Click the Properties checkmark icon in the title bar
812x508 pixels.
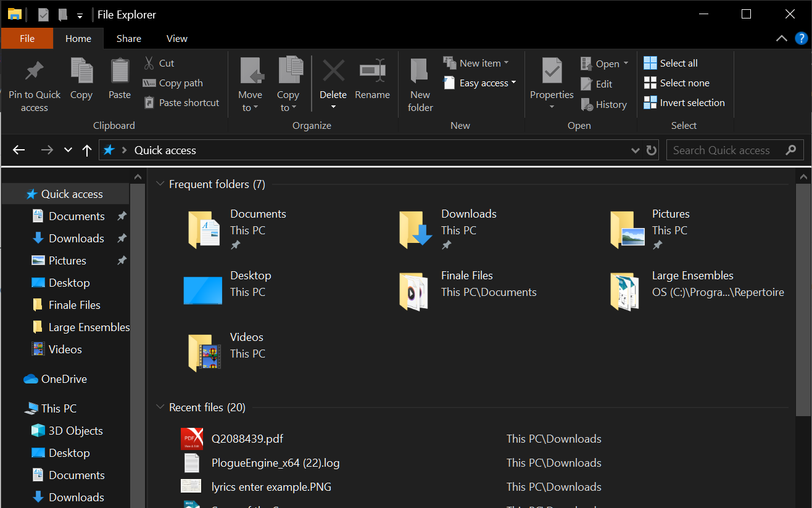point(43,14)
